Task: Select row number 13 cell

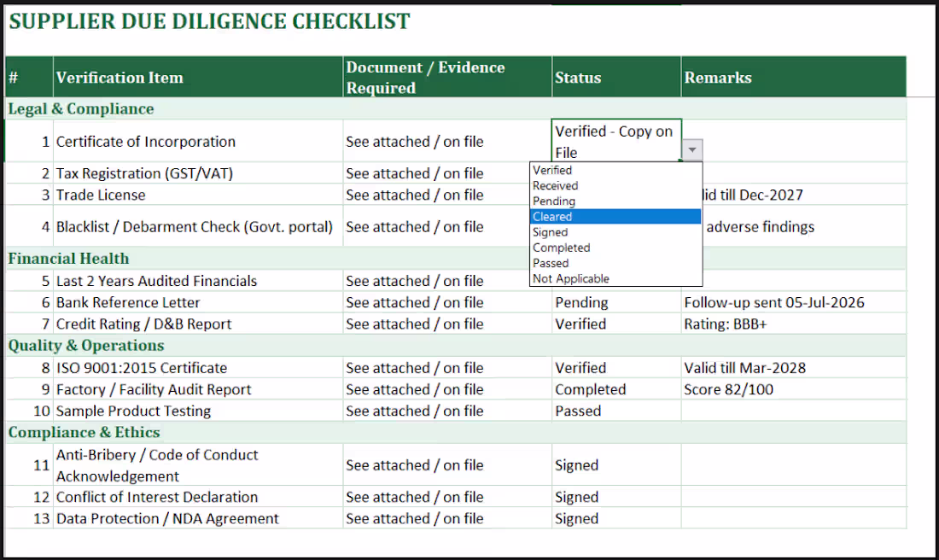Action: [29, 519]
